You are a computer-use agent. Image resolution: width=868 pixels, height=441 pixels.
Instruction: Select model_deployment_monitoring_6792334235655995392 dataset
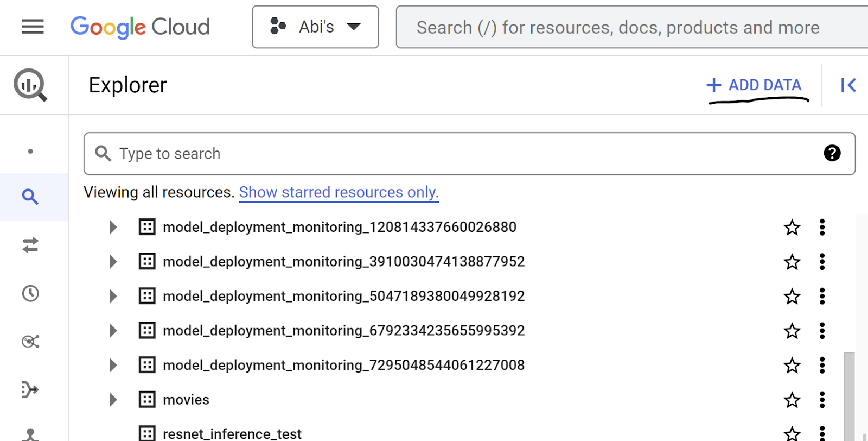click(343, 331)
